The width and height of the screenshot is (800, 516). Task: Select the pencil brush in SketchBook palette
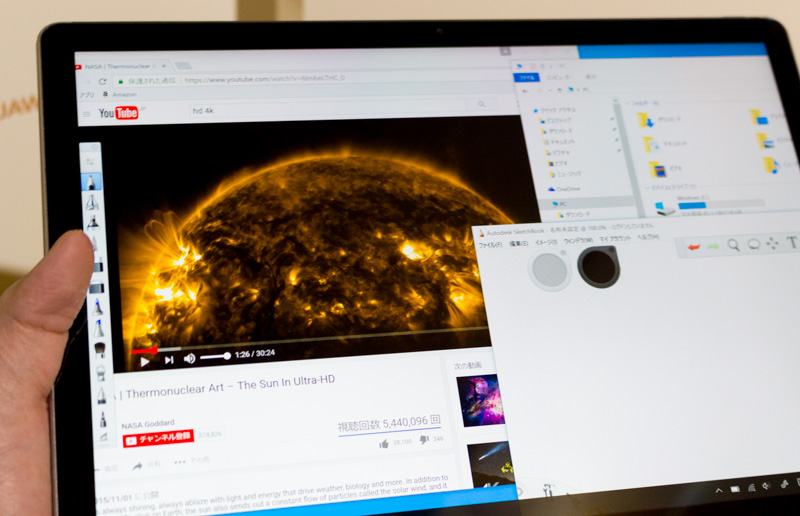[91, 182]
